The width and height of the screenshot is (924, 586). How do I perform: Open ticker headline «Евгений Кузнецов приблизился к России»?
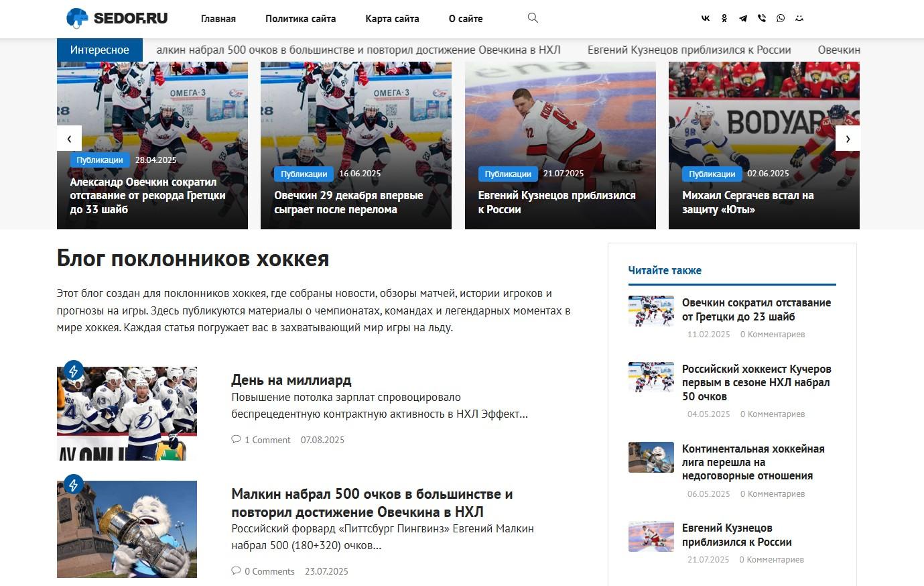(x=689, y=50)
